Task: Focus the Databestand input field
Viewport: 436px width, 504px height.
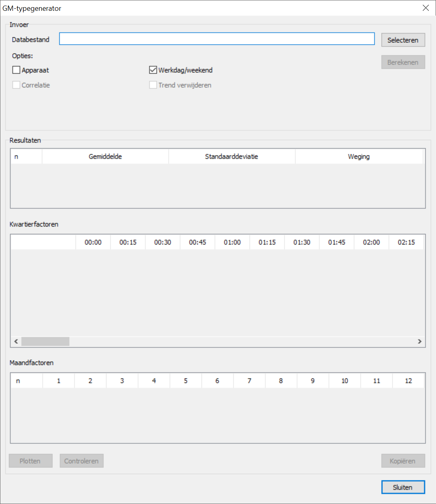Action: point(217,39)
